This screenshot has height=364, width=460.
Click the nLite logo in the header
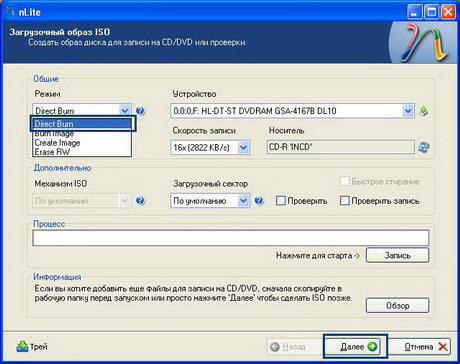pyautogui.click(x=424, y=42)
